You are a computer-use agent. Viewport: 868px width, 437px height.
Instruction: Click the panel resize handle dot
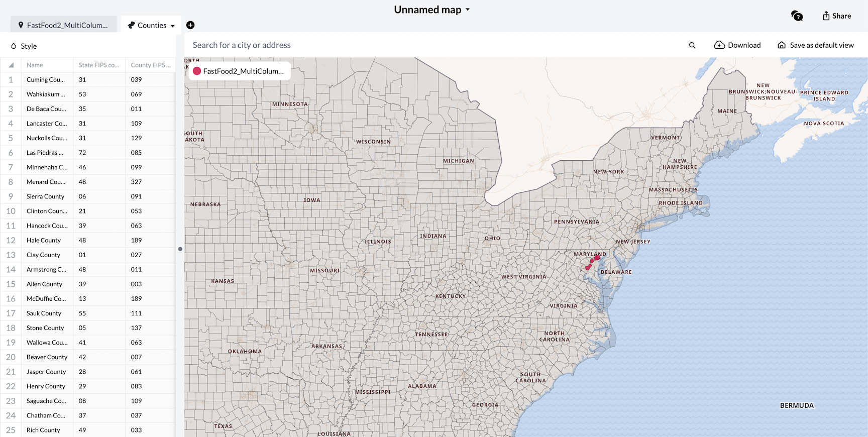[180, 249]
